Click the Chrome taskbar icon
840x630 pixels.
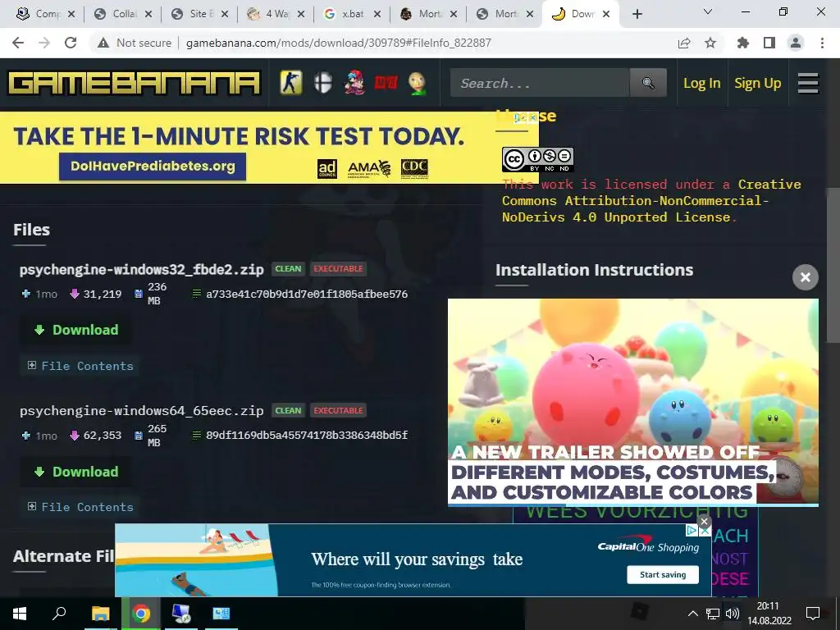coord(141,614)
